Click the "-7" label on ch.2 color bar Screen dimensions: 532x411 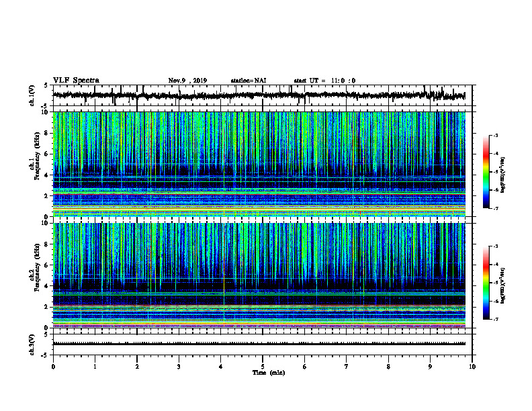496,319
